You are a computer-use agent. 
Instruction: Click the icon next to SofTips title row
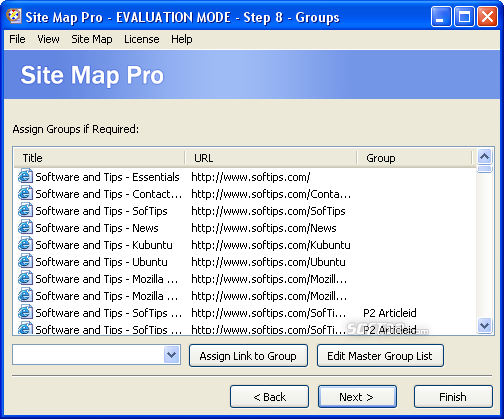pos(25,210)
